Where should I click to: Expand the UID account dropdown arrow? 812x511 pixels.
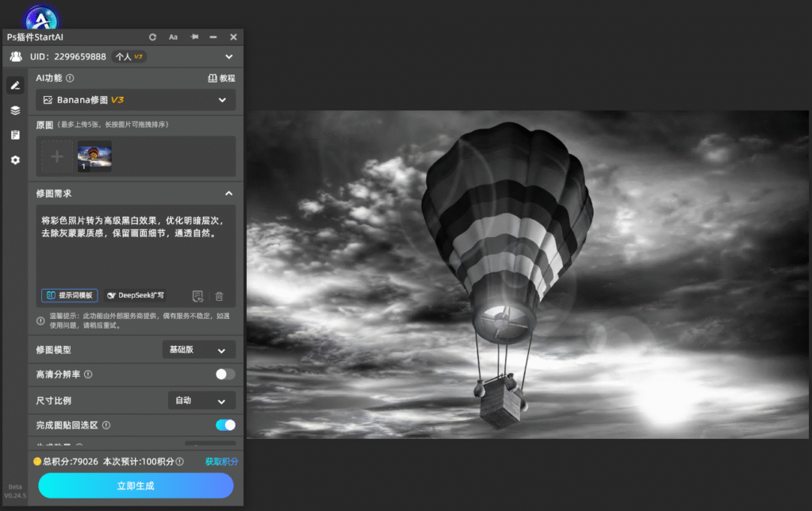229,56
